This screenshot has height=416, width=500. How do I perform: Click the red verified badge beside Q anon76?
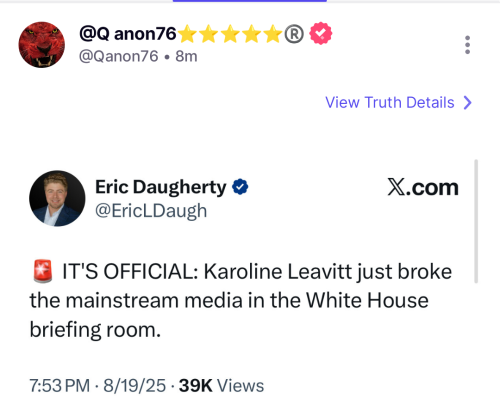coord(321,33)
